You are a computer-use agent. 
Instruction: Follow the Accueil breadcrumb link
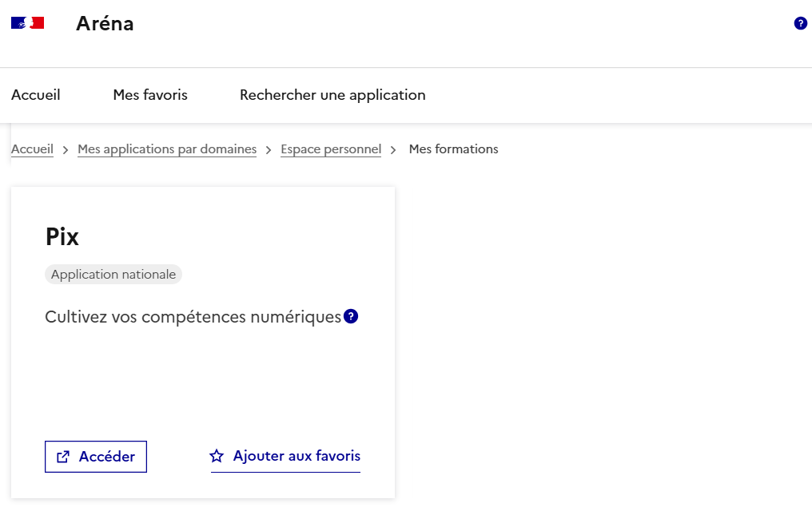[x=32, y=149]
